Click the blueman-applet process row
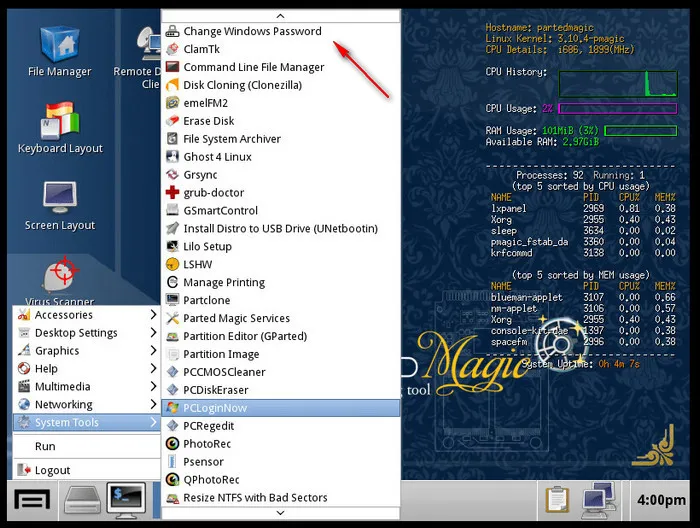Viewport: 700px width, 528px height. tap(583, 297)
